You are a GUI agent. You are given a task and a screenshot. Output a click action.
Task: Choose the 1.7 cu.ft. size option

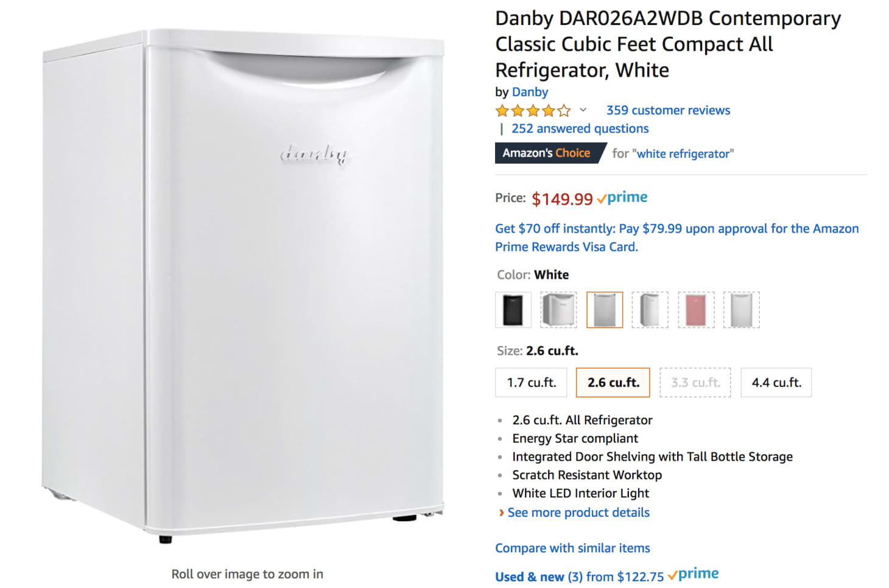pos(531,383)
